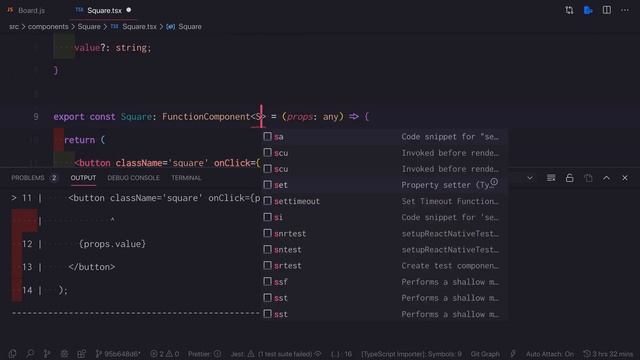Image resolution: width=640 pixels, height=360 pixels.
Task: Choose the first 'scu' suggestion
Action: (384, 153)
